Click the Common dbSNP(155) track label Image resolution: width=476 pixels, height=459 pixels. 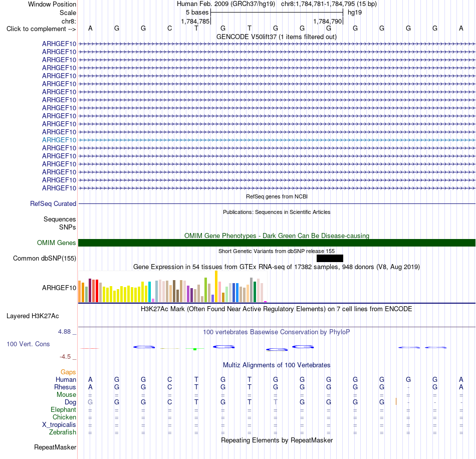pyautogui.click(x=44, y=259)
